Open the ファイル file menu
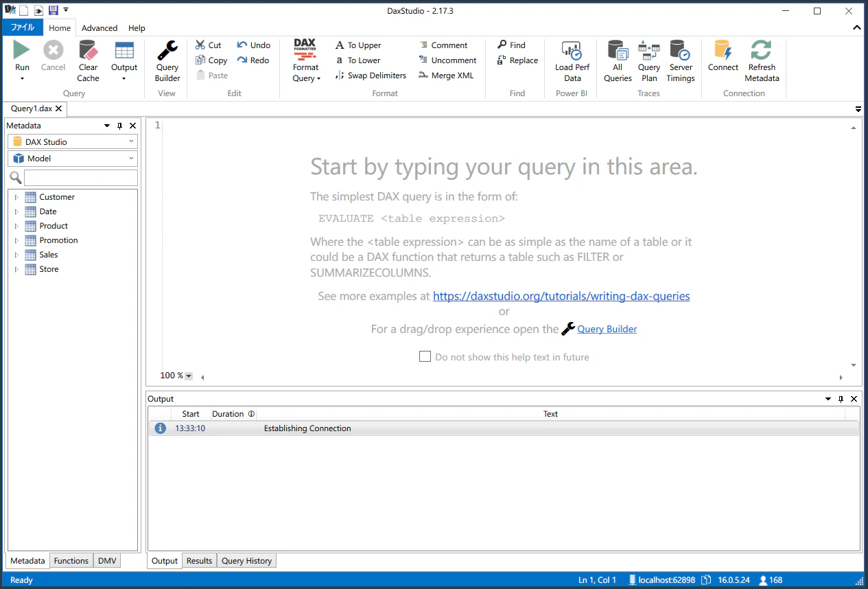The height and width of the screenshot is (589, 868). (x=23, y=28)
